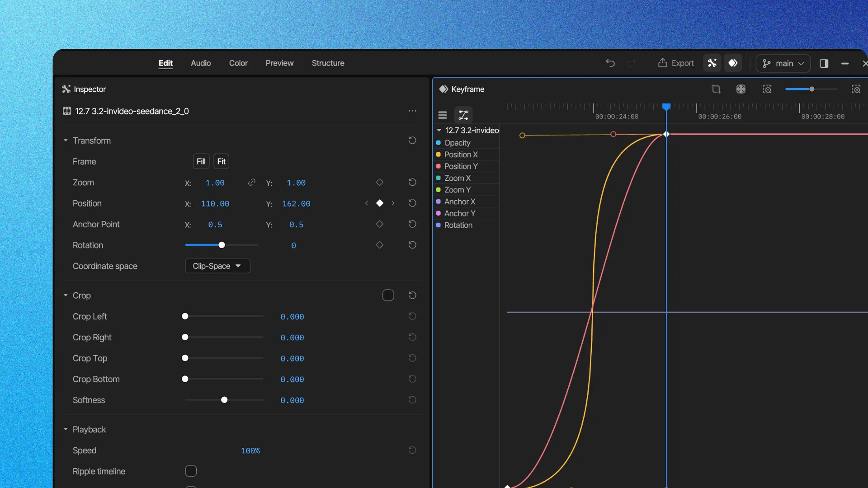Click the Crop Left slider handle

click(185, 316)
